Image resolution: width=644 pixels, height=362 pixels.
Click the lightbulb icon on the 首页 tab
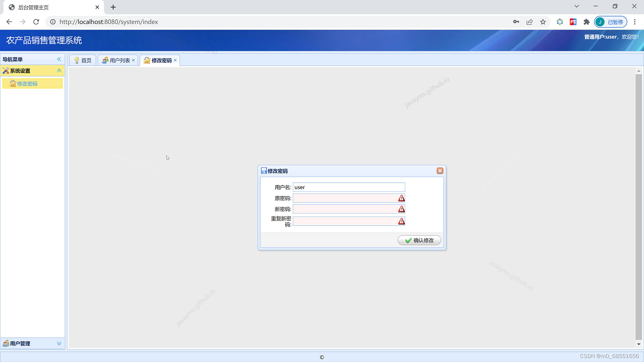coord(76,60)
